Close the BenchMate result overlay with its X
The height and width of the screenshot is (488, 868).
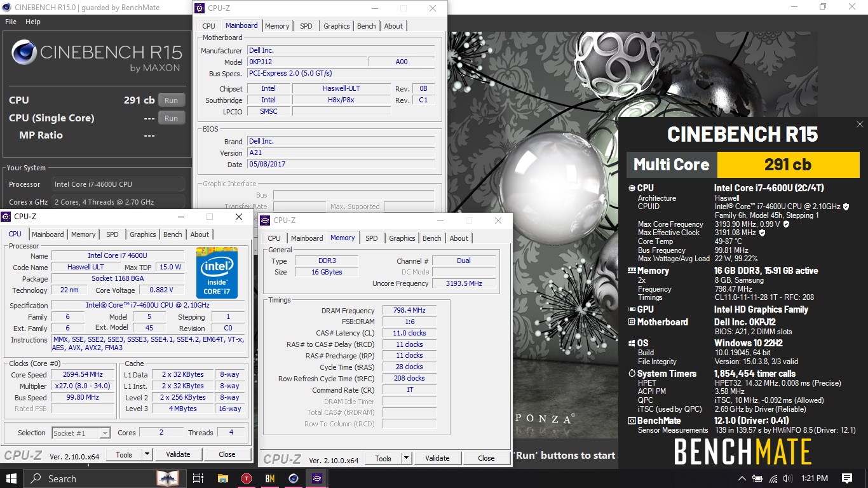[860, 125]
